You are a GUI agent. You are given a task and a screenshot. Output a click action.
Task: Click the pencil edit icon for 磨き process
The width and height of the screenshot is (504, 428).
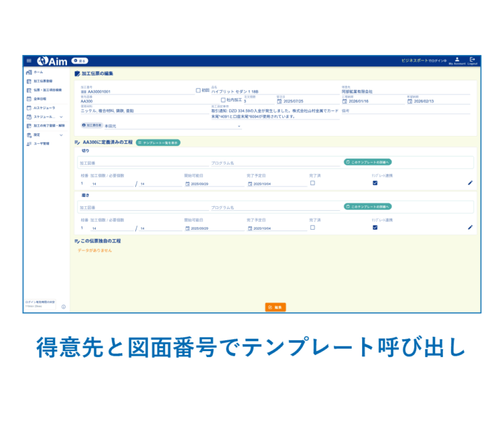point(470,228)
